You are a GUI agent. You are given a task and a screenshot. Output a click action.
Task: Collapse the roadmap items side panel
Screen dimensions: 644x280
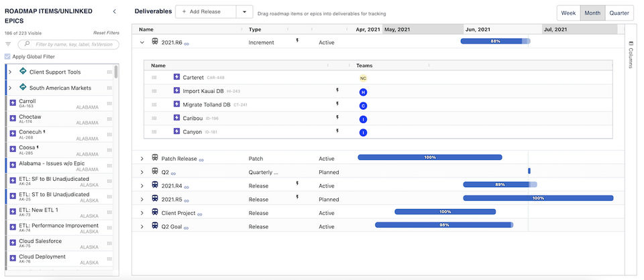tap(114, 11)
